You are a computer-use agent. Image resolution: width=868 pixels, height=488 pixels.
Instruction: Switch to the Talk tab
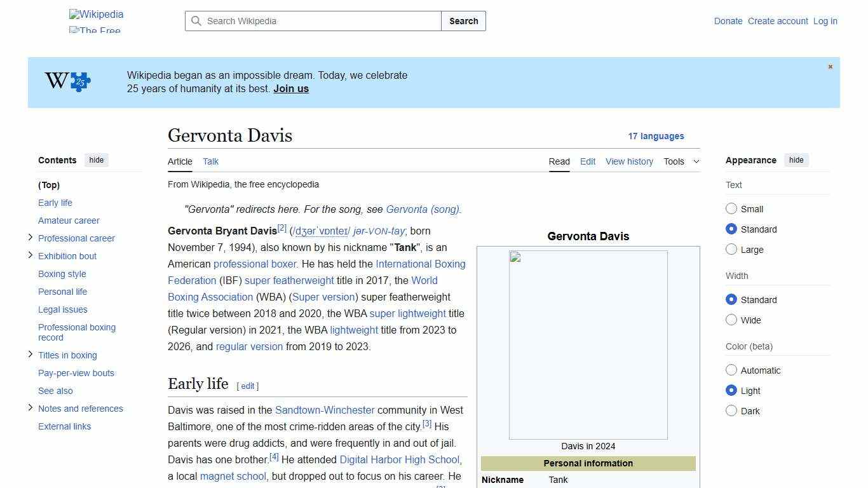(210, 161)
